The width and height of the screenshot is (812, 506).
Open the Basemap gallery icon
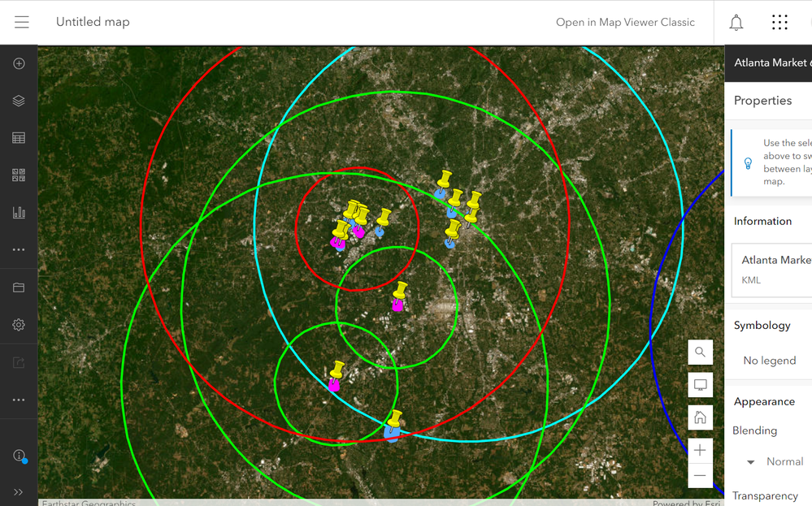coord(19,175)
